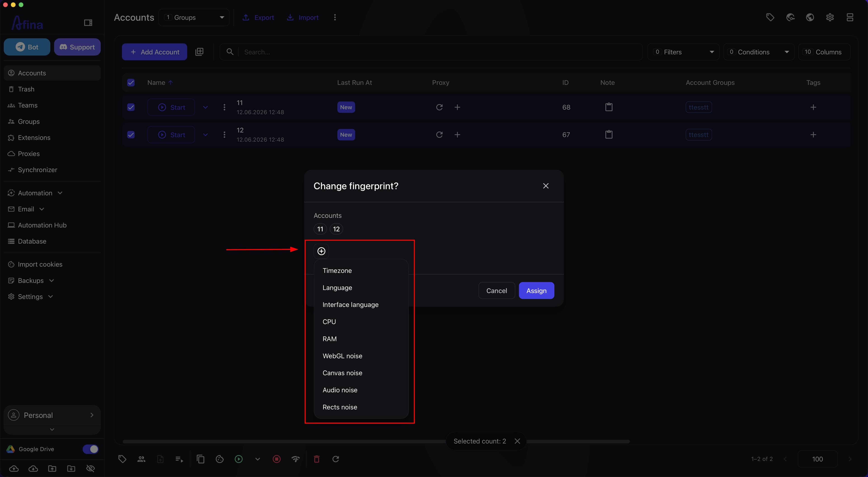Open the Telegram Bot button
The height and width of the screenshot is (477, 868).
(27, 47)
